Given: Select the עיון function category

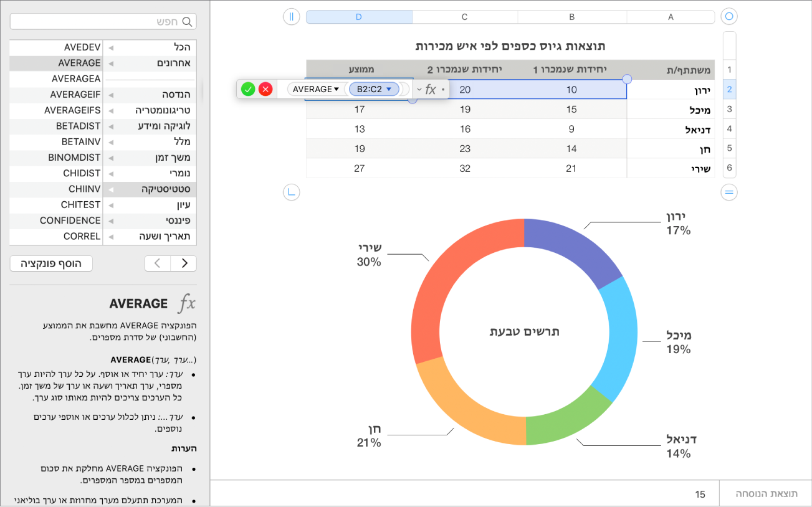Looking at the screenshot, I should [x=150, y=205].
